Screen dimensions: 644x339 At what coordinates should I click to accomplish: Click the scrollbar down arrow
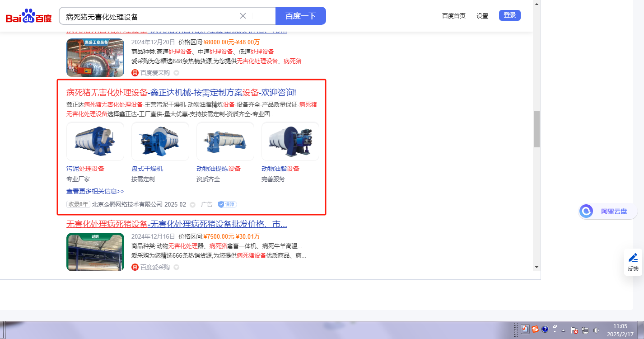537,267
